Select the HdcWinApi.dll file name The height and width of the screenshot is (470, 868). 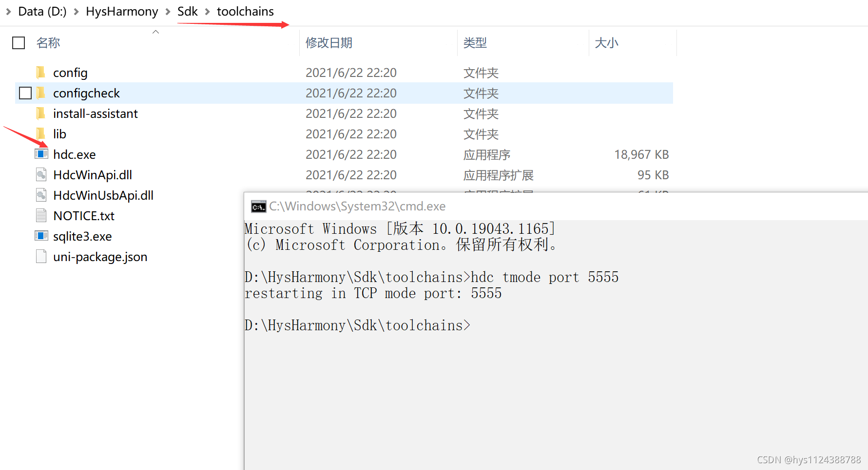click(93, 175)
